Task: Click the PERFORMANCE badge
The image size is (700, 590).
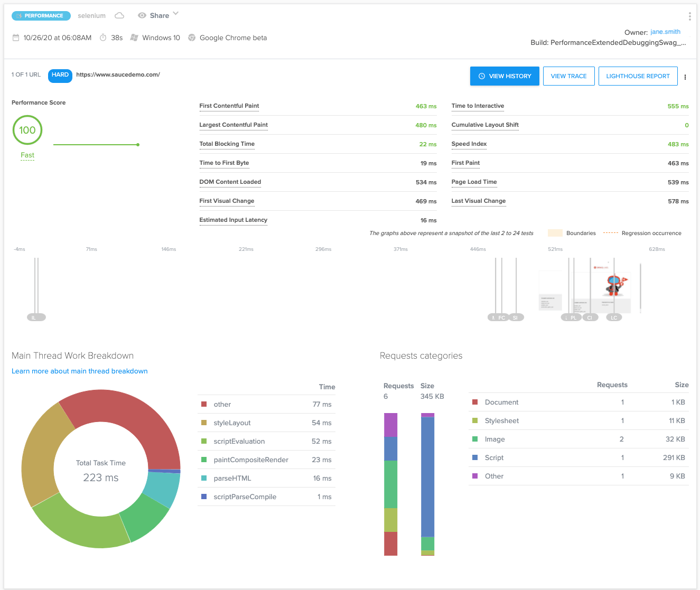Action: click(41, 16)
